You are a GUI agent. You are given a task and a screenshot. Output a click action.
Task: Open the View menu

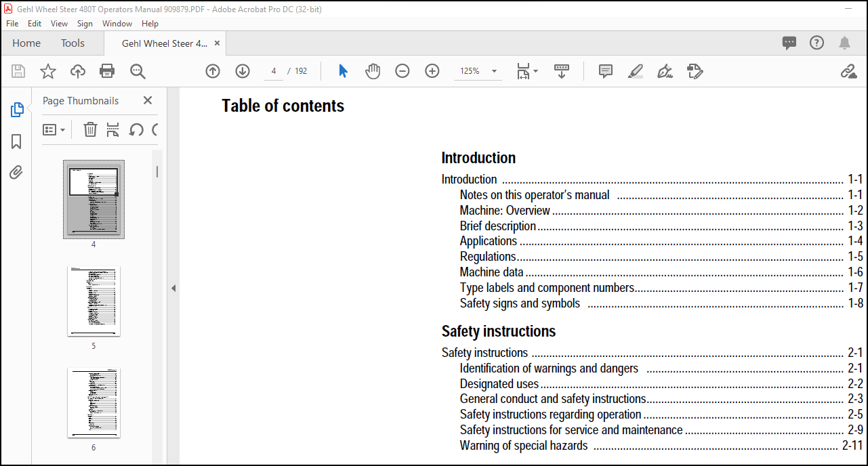coord(59,23)
